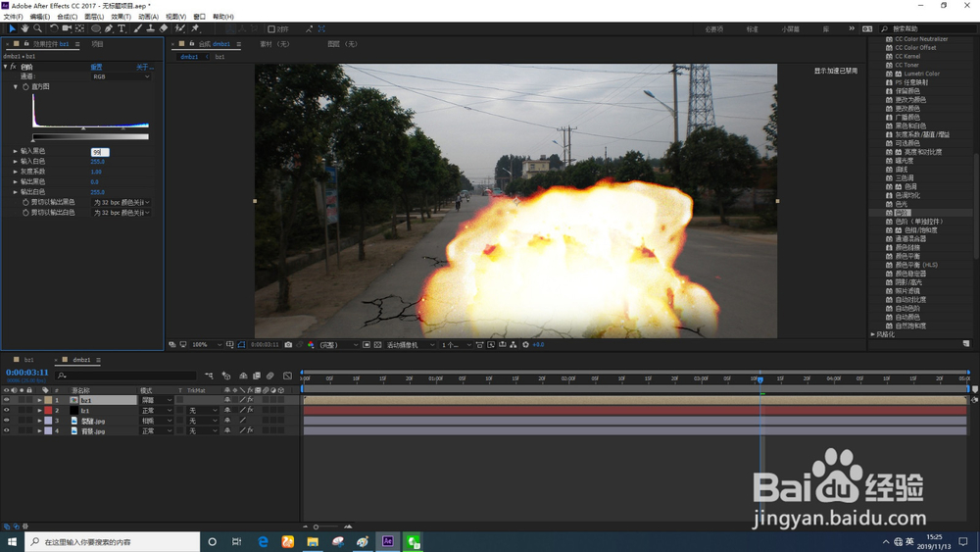Click the effects search help field

click(x=929, y=28)
